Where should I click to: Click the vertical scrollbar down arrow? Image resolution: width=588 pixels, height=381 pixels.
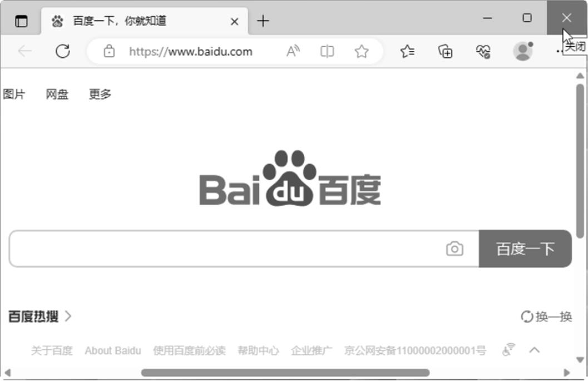pyautogui.click(x=580, y=360)
